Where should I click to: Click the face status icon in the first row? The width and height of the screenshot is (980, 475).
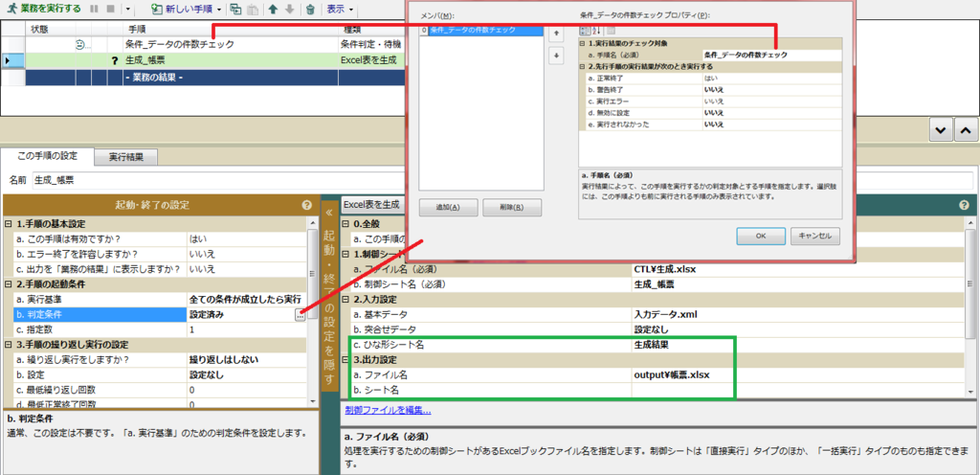coord(80,44)
